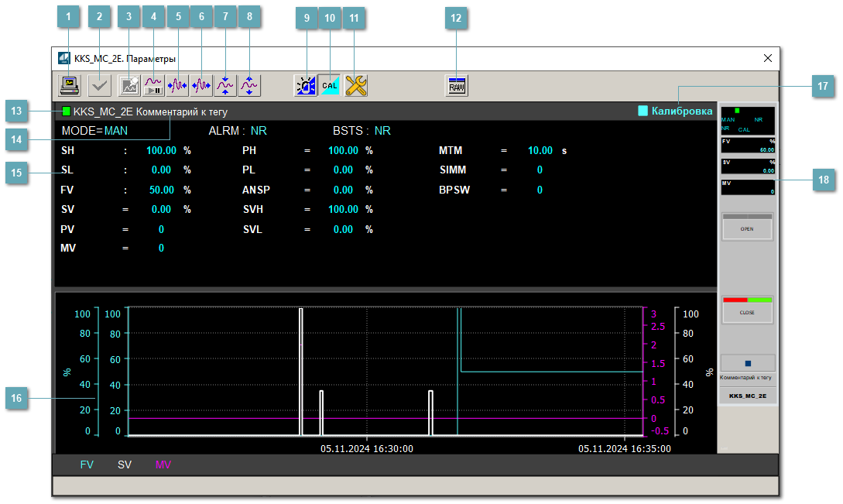Toggle the Калибровка indicator checkbox

point(643,111)
